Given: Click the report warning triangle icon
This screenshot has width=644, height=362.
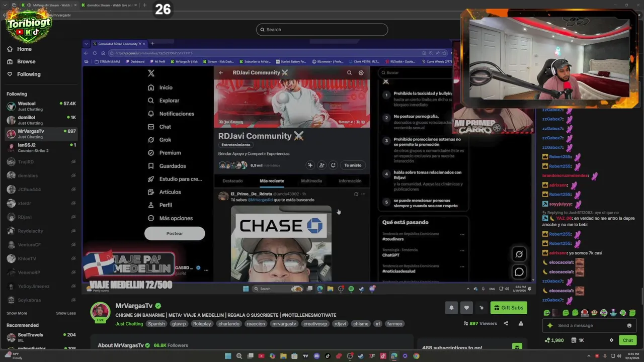Looking at the screenshot, I should pyautogui.click(x=521, y=323).
